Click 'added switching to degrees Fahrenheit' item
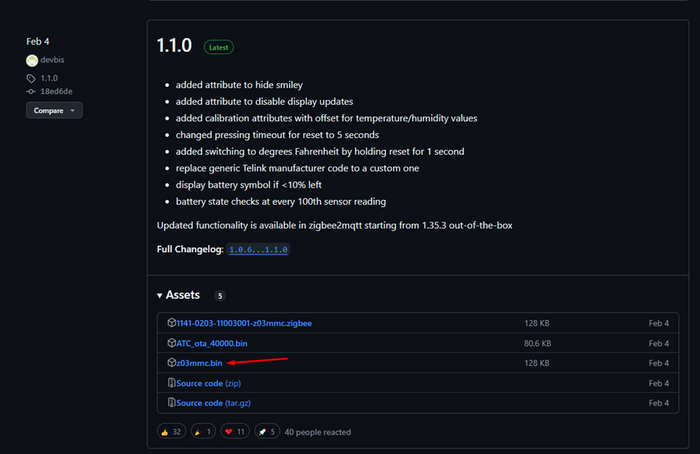 320,152
